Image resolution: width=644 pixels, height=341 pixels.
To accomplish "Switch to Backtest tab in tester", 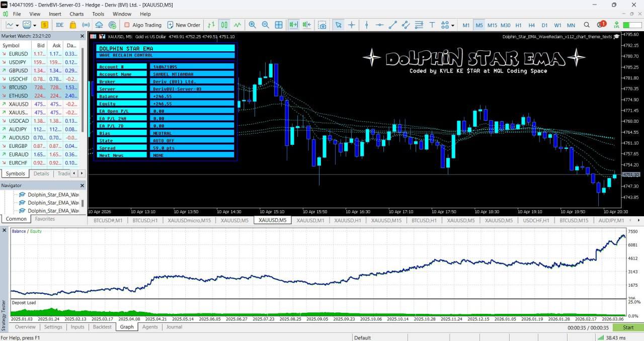I will [102, 327].
